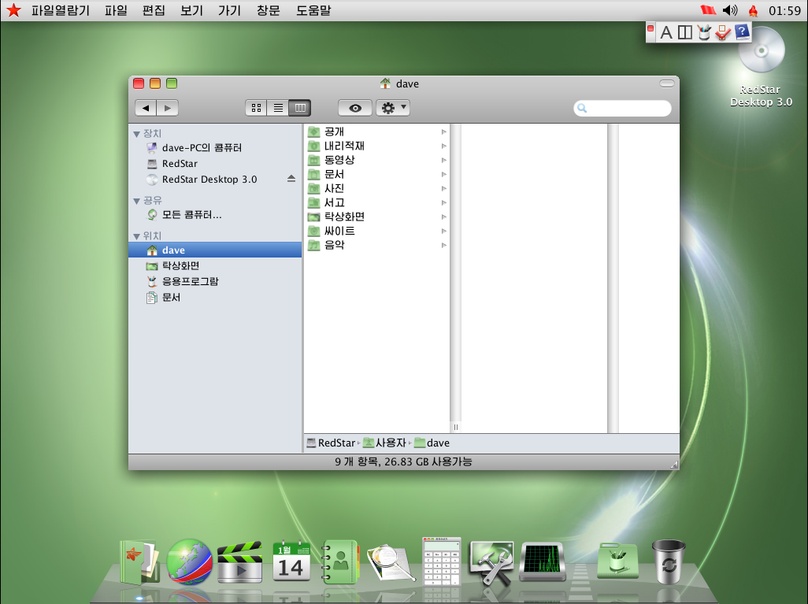This screenshot has width=808, height=604.
Task: Select the 음악 folder
Action: tap(377, 245)
